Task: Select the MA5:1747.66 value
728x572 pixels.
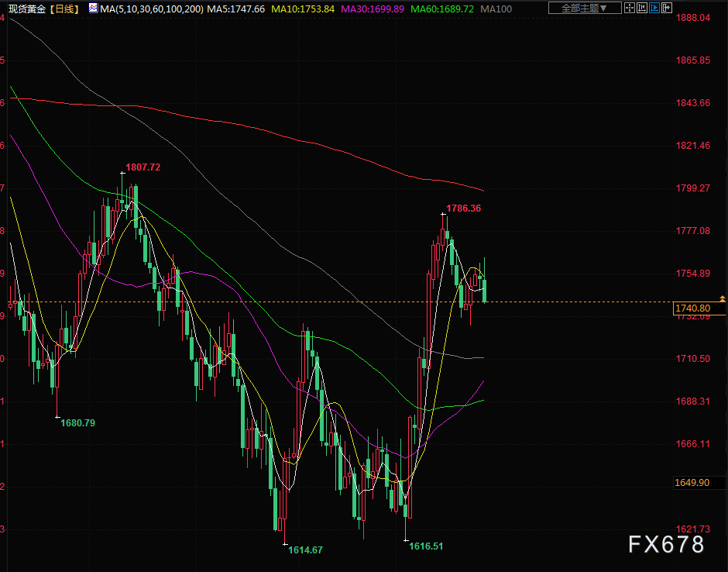Action: (236, 9)
